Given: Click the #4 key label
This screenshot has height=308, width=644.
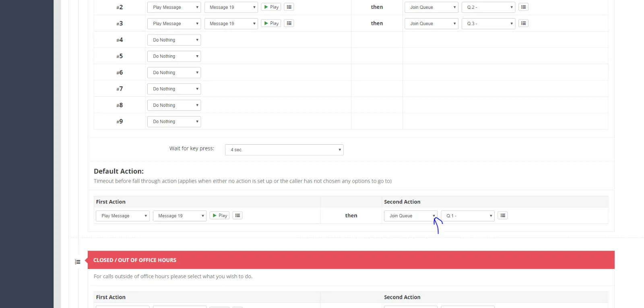Looking at the screenshot, I should pos(120,40).
